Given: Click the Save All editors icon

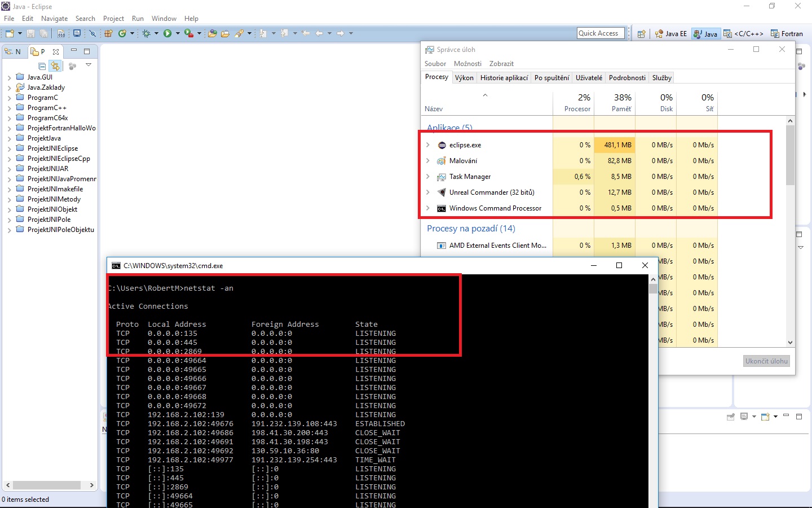Looking at the screenshot, I should pos(44,33).
